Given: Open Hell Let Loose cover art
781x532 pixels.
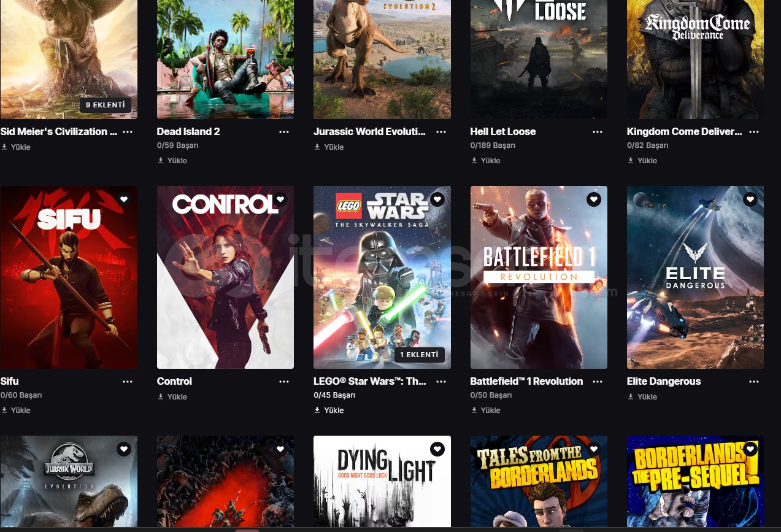Looking at the screenshot, I should tap(539, 59).
